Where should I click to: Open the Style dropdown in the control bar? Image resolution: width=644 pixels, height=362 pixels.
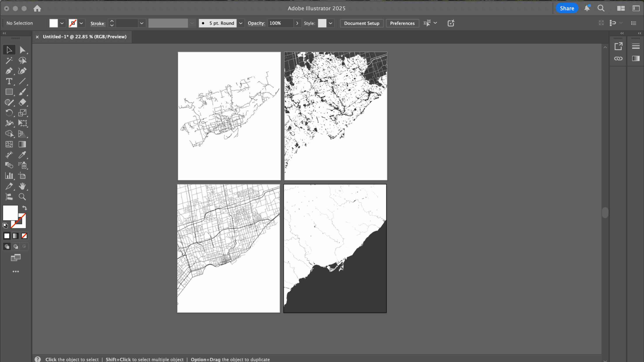pyautogui.click(x=330, y=23)
